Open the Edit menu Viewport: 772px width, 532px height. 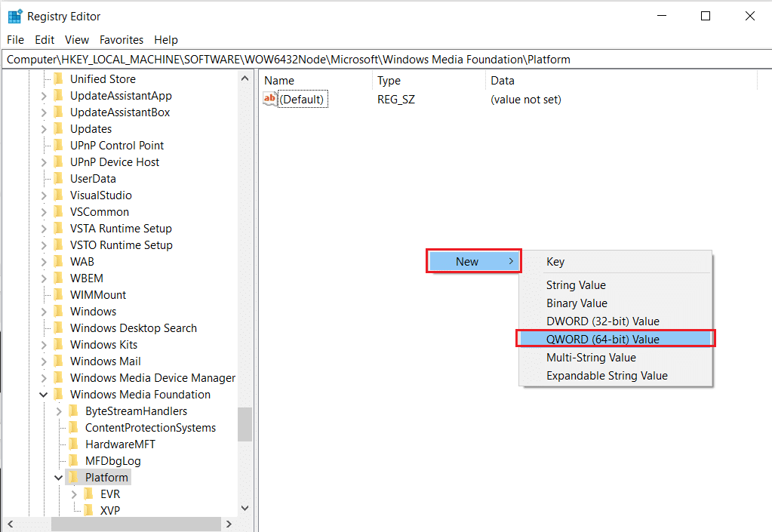coord(45,40)
